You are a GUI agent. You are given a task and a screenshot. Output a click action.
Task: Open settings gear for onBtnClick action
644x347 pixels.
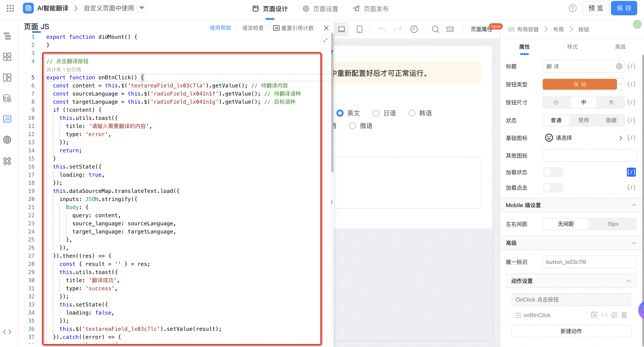[614, 315]
